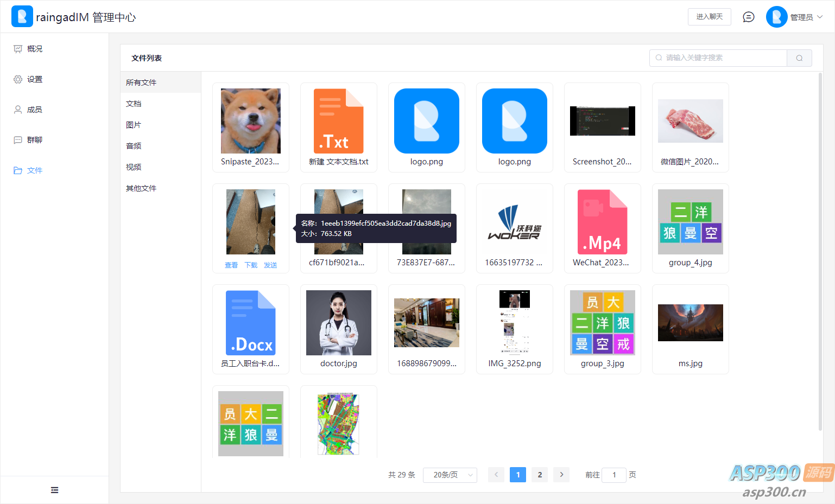The height and width of the screenshot is (504, 835).
Task: Open the IMG_3252.png thumbnail
Action: (x=515, y=323)
